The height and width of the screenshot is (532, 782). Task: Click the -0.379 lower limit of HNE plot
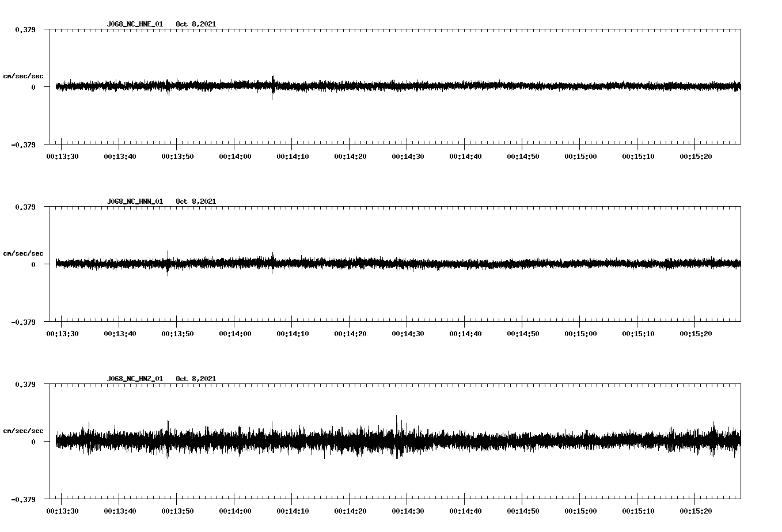(x=23, y=145)
